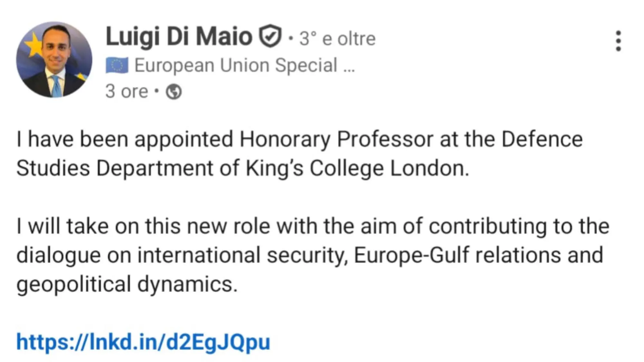Viewport: 644px width, 362px height.
Task: Click the EU flag icon in headline
Action: tap(117, 65)
